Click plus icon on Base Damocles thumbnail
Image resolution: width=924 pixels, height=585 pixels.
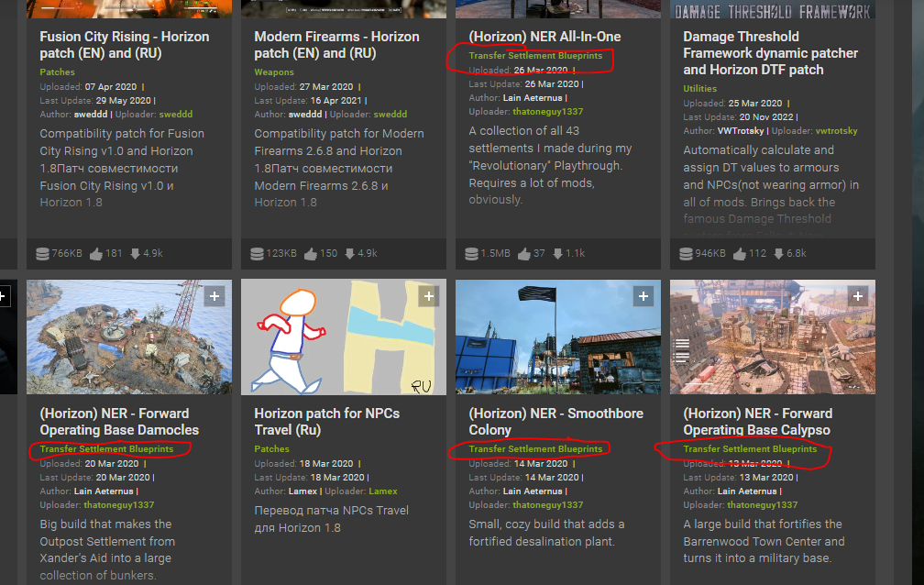click(214, 296)
